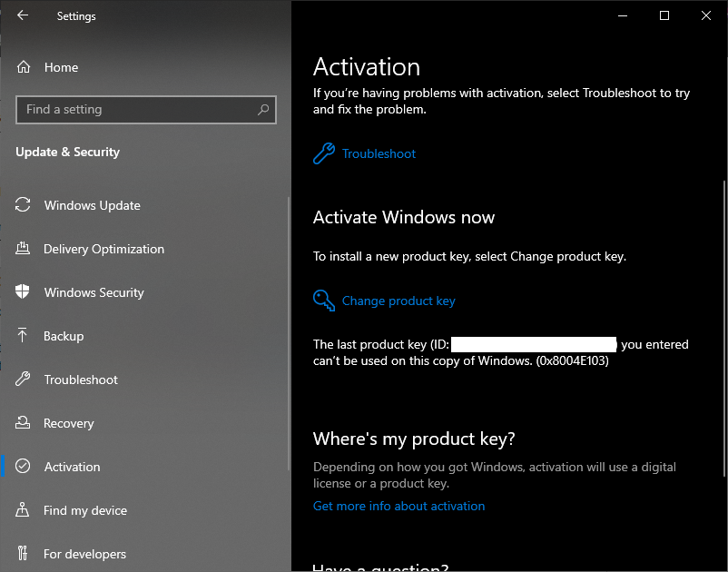Open Windows Update section

point(93,205)
